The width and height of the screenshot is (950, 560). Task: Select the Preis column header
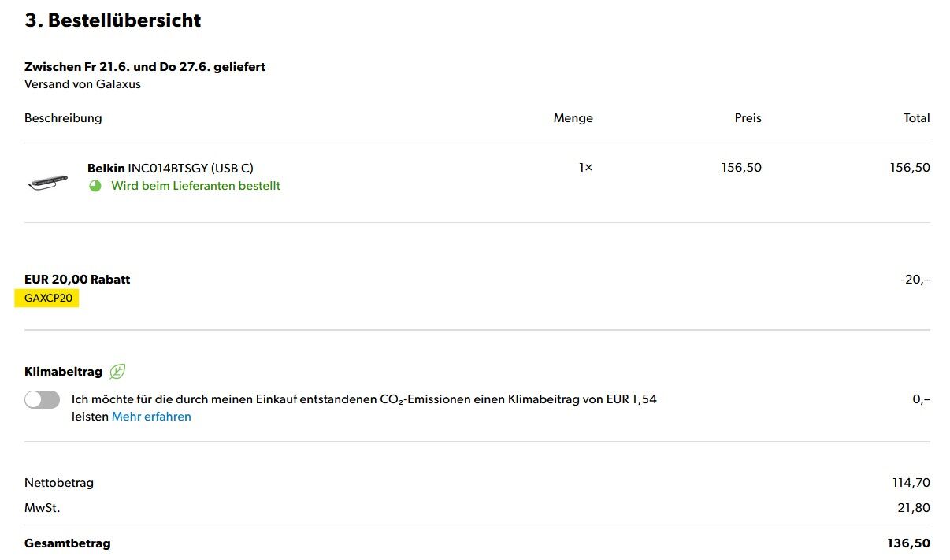[x=748, y=118]
